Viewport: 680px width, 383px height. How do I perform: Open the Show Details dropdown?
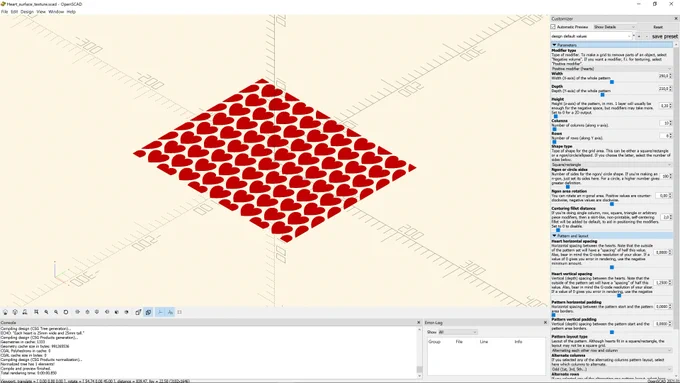(x=614, y=27)
